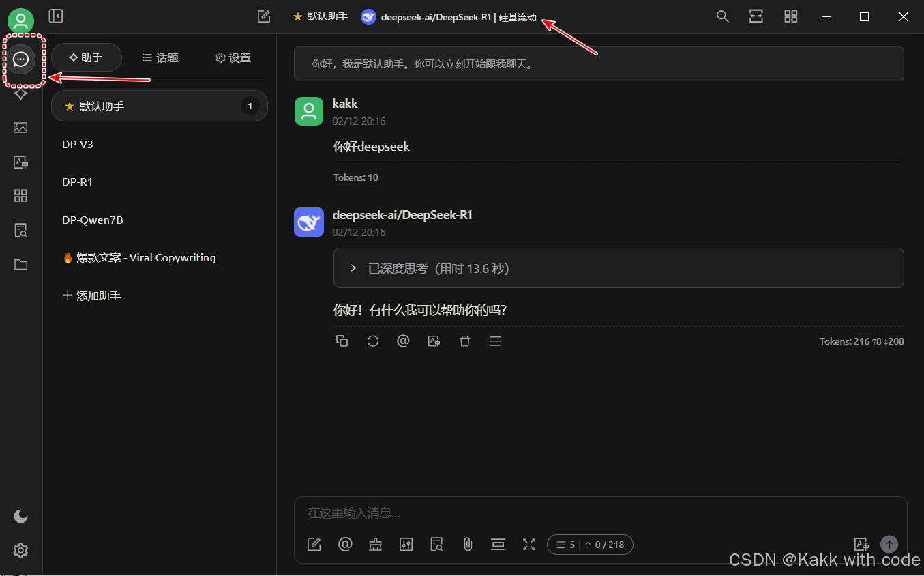Open the agents sparkle sidebar icon

coord(21,93)
